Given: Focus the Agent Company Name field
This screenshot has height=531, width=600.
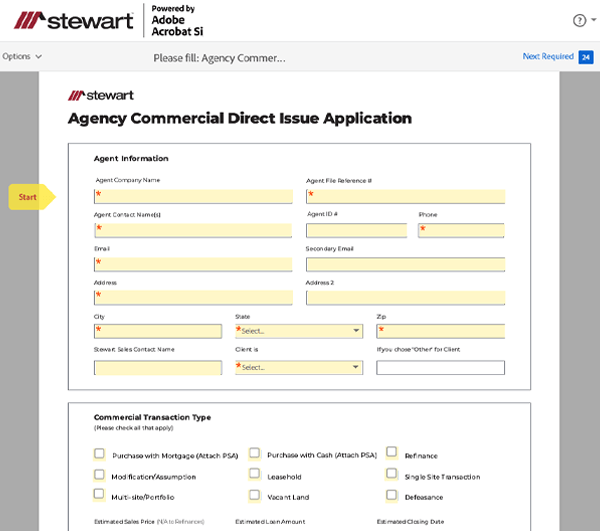Looking at the screenshot, I should (x=193, y=196).
